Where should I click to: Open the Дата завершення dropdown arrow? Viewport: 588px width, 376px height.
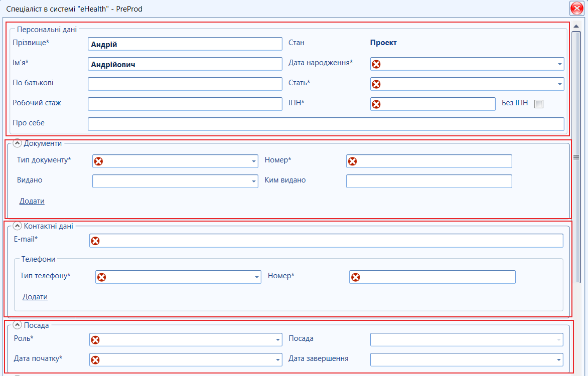[x=559, y=360]
